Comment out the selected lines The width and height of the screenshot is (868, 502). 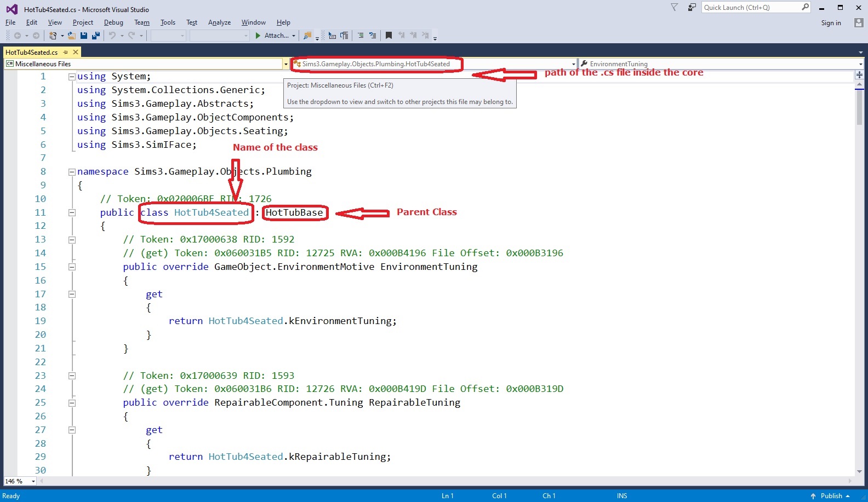(x=361, y=36)
